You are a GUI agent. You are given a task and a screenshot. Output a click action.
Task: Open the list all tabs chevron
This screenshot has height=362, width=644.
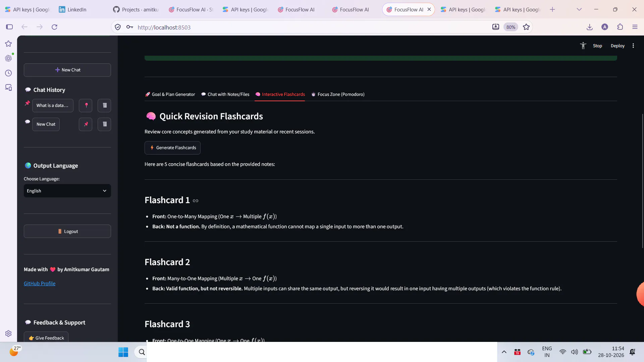[x=579, y=9]
